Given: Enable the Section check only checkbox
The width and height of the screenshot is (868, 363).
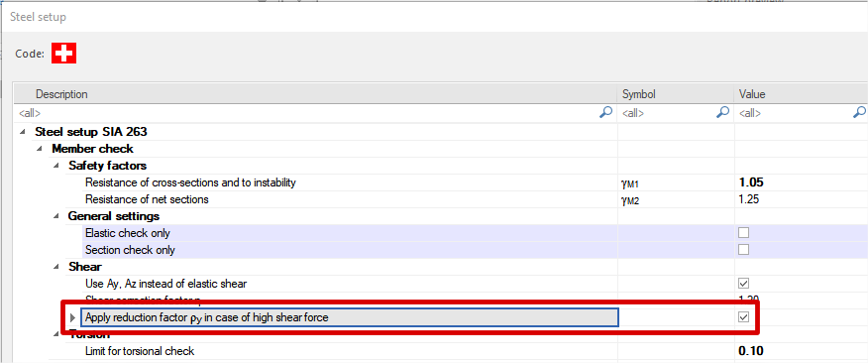Looking at the screenshot, I should [743, 249].
